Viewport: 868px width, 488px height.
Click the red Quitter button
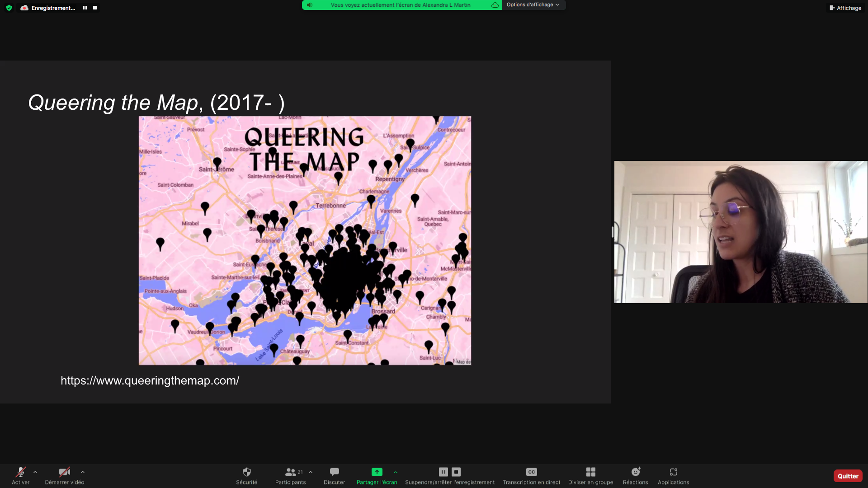848,476
